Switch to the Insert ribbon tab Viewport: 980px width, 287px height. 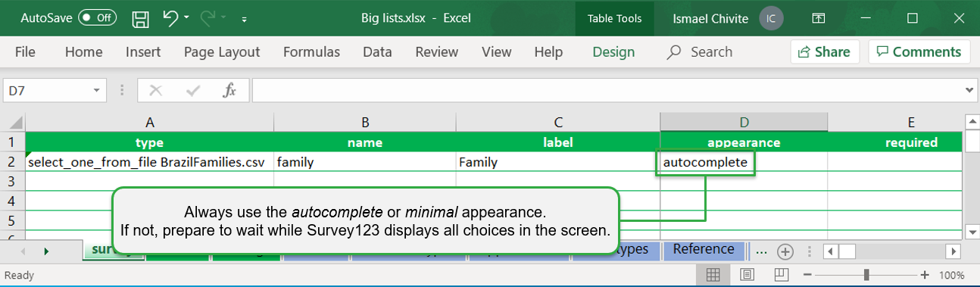click(143, 51)
